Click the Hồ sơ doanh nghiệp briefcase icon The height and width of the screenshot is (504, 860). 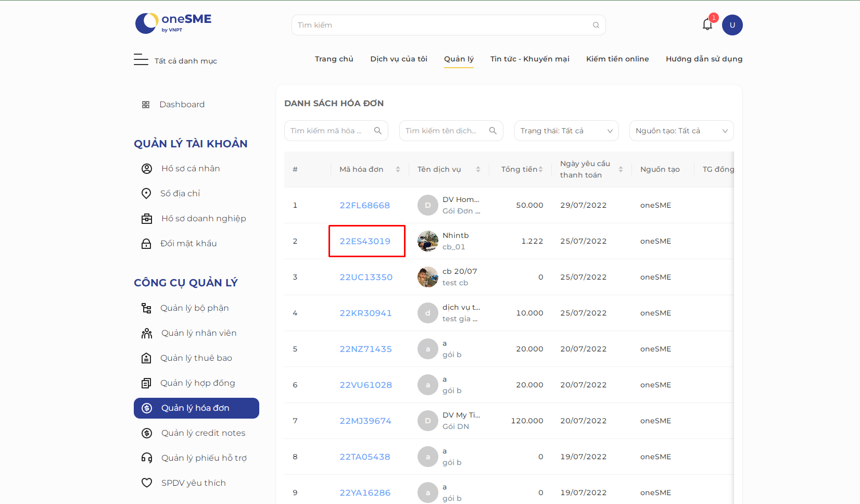click(147, 219)
